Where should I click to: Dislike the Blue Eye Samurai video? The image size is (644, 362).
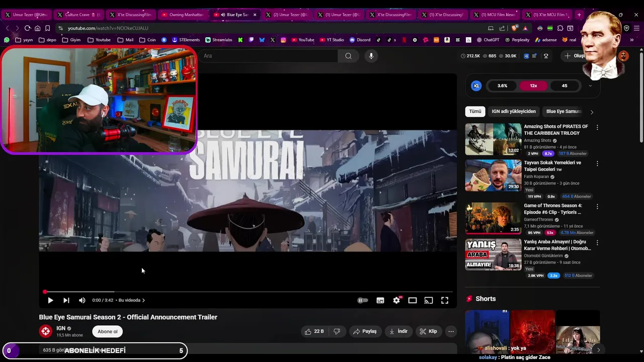coord(337,331)
